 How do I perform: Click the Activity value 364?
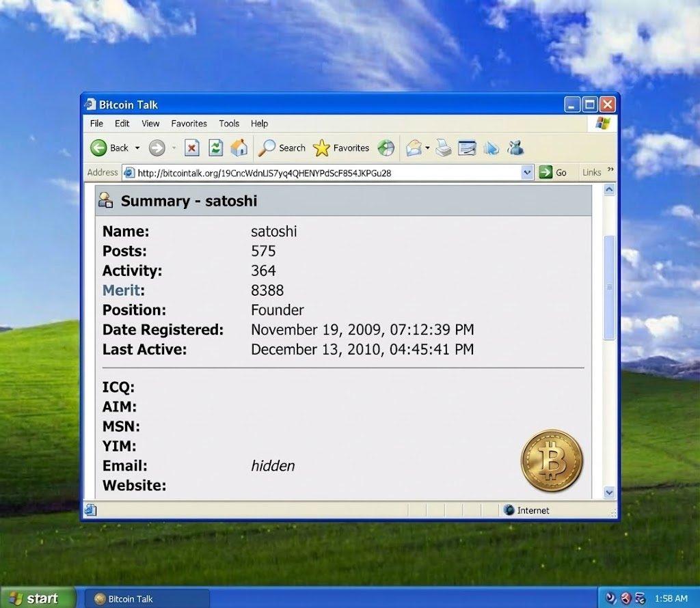point(263,271)
